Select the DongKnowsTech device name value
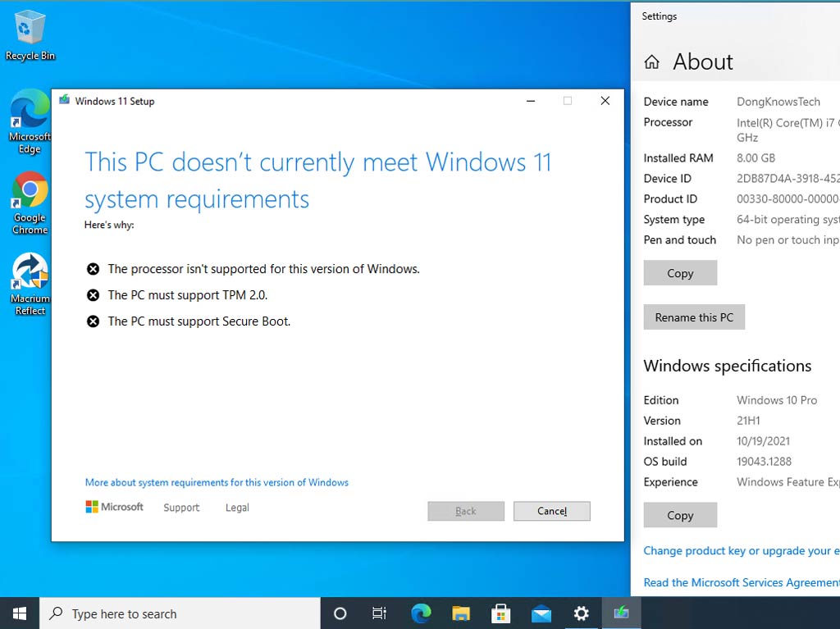 (778, 102)
